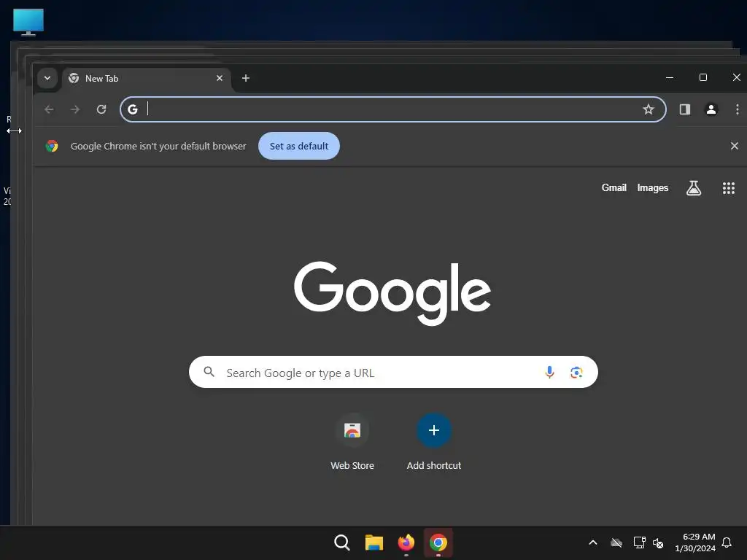Search by image with Google Lens
Image resolution: width=747 pixels, height=560 pixels.
point(576,373)
